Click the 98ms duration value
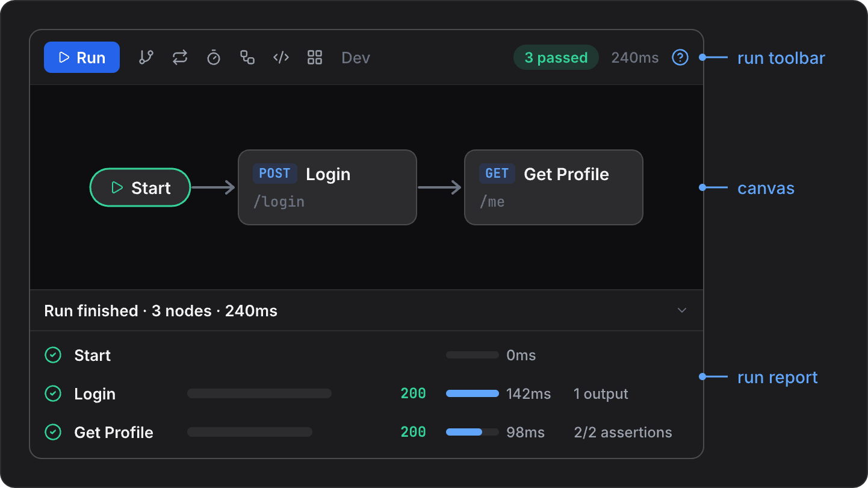This screenshot has width=868, height=488. [x=525, y=433]
